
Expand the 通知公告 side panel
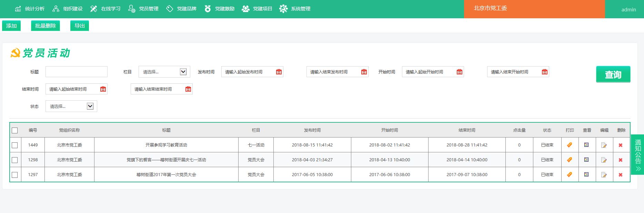(638, 154)
